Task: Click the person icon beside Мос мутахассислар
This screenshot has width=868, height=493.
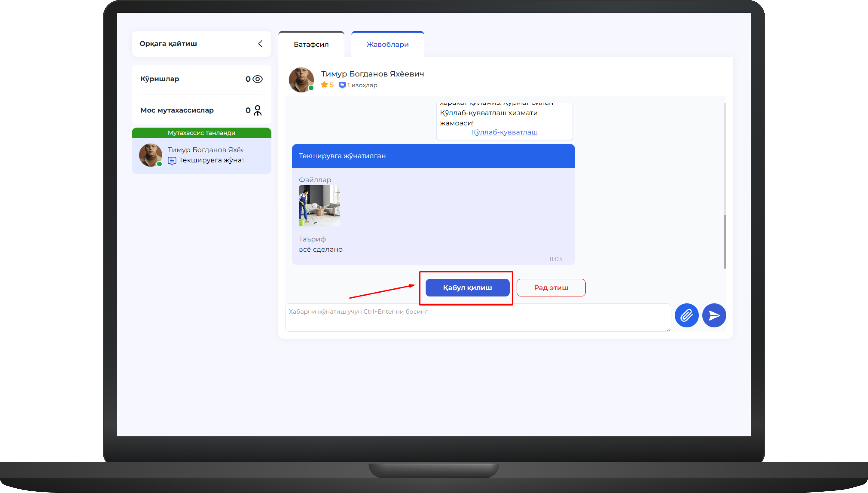Action: click(258, 110)
